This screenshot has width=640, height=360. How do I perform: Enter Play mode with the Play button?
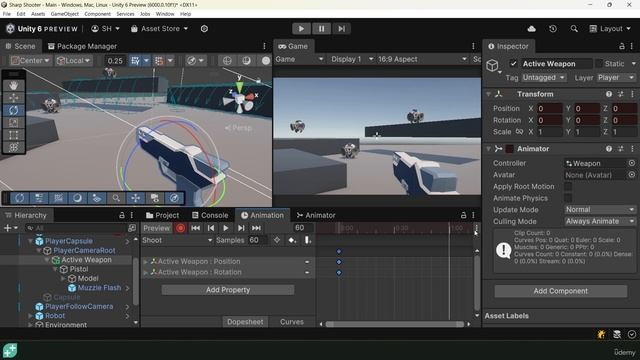[301, 29]
